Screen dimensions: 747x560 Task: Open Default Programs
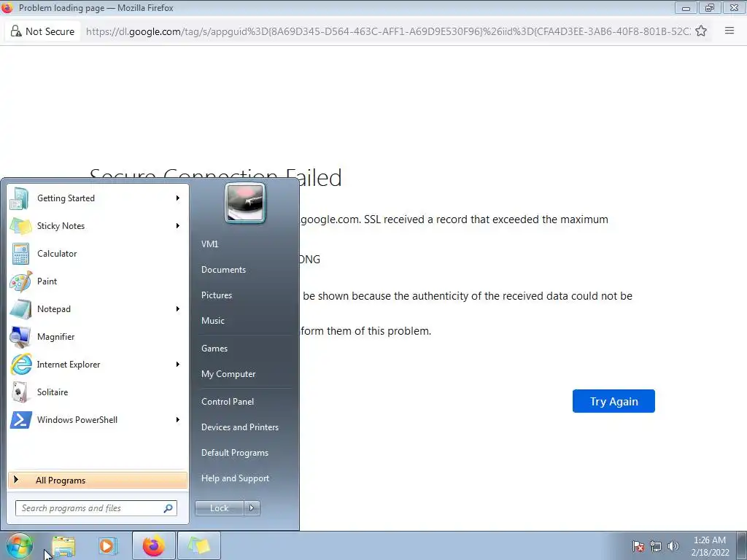pos(234,453)
